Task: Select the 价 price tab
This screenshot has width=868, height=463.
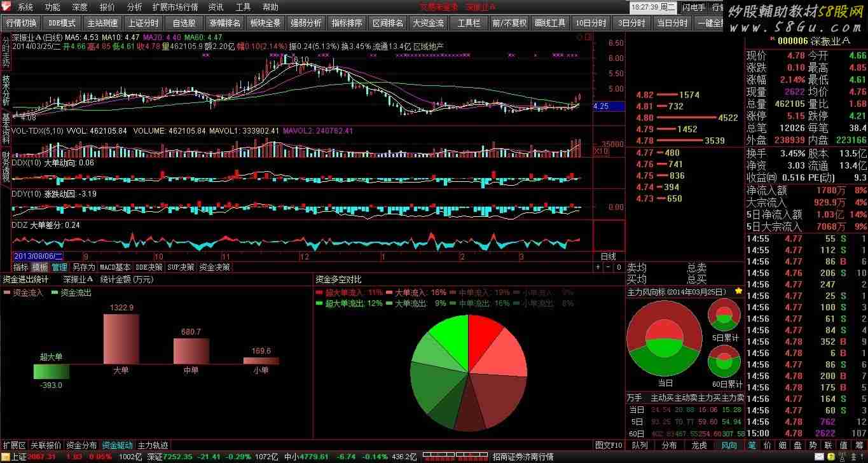Action: 767,445
